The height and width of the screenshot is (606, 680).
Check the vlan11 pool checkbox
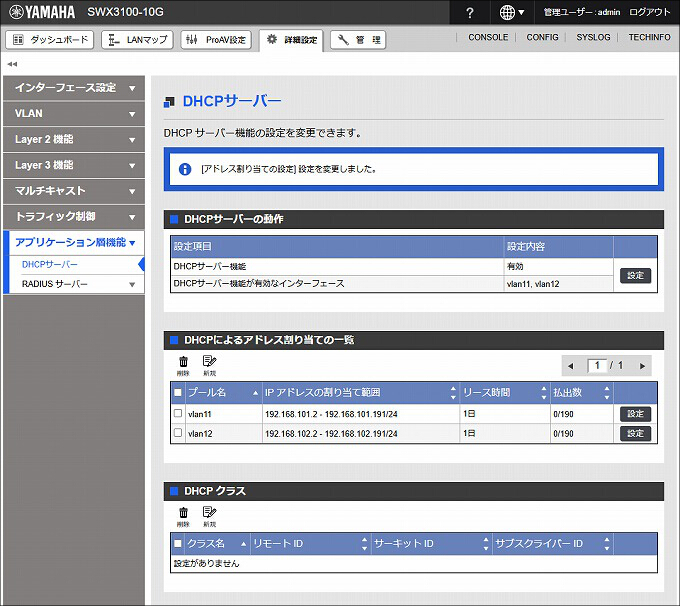(x=178, y=413)
